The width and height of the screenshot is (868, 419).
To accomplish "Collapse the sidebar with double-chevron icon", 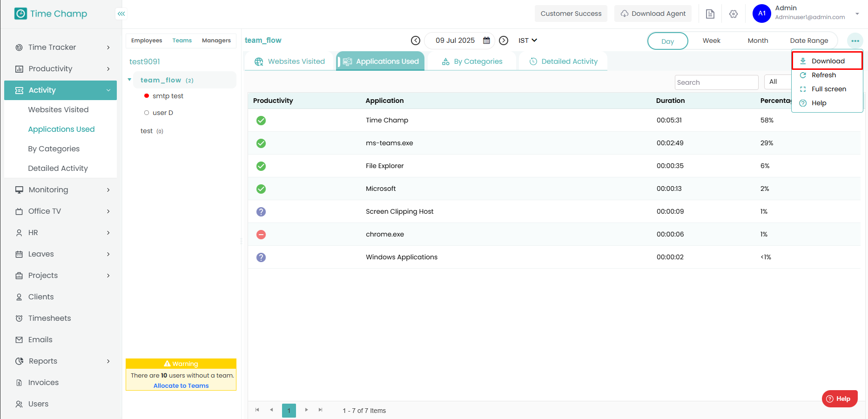I will click(121, 14).
